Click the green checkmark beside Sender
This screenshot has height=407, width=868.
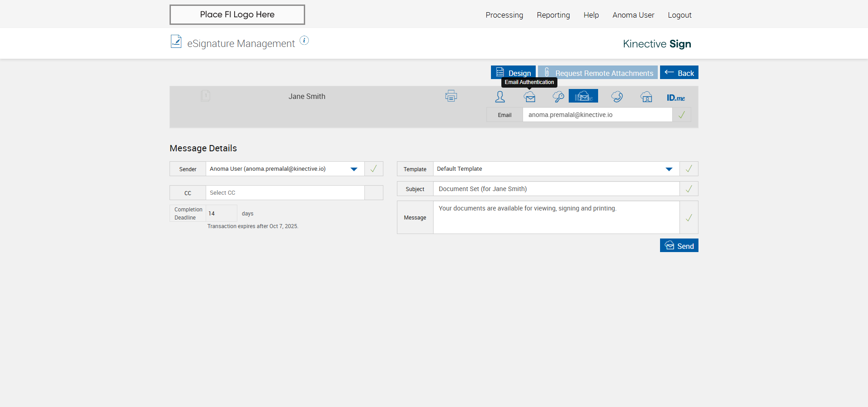pyautogui.click(x=373, y=169)
